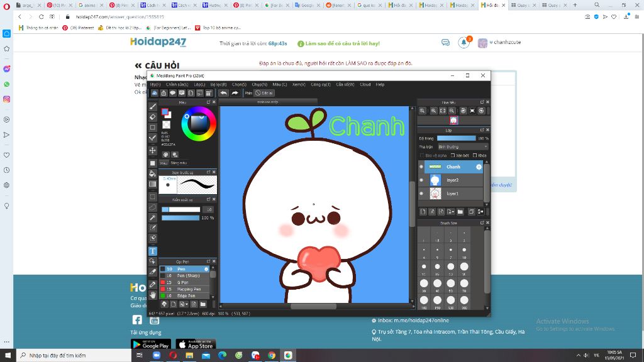Click the Google Play badge
Image resolution: width=644 pixels, height=362 pixels.
(151, 344)
